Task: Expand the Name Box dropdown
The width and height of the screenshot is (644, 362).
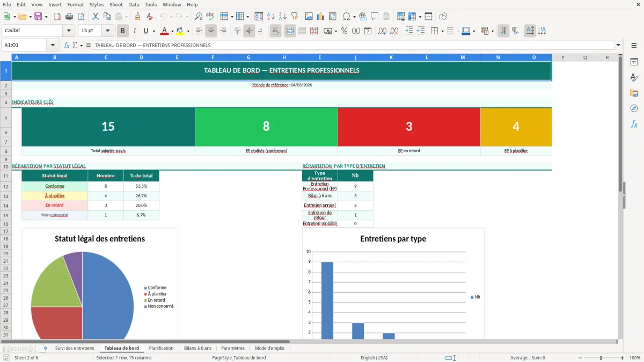Action: [x=53, y=46]
